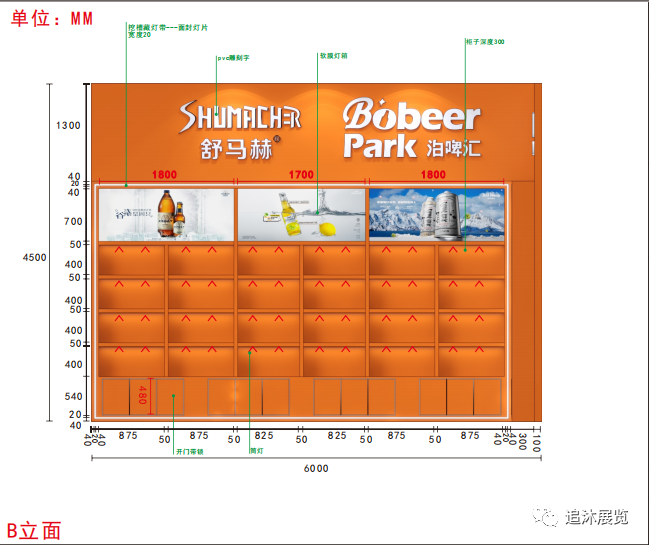Select the '1300' vertical dimension

click(68, 125)
